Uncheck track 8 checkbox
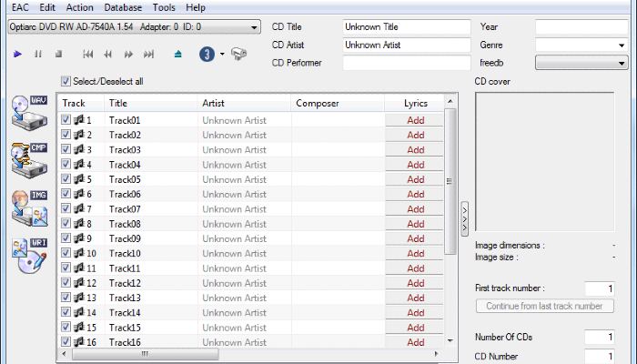 (66, 223)
